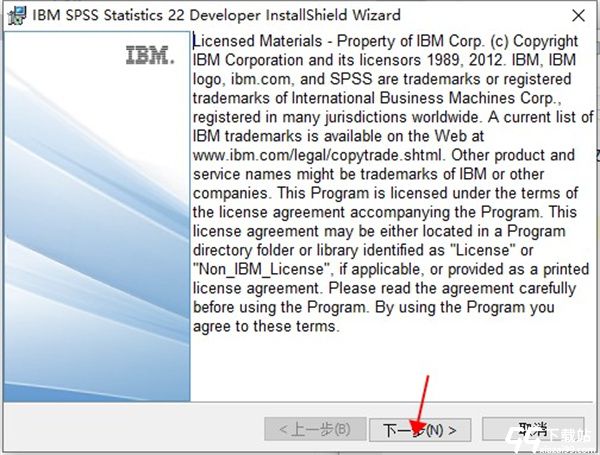600x455 pixels.
Task: Click the words 'International Business Machines Corp.'
Action: (424, 98)
